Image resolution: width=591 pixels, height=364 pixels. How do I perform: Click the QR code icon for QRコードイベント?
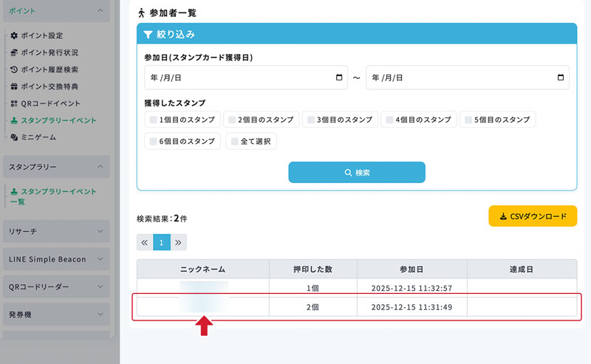tap(14, 103)
